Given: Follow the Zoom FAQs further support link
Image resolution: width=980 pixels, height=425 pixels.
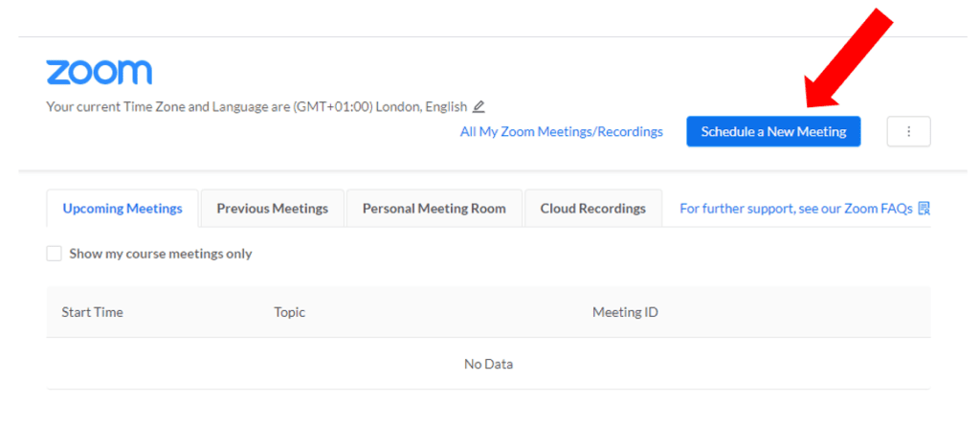Looking at the screenshot, I should click(x=795, y=209).
